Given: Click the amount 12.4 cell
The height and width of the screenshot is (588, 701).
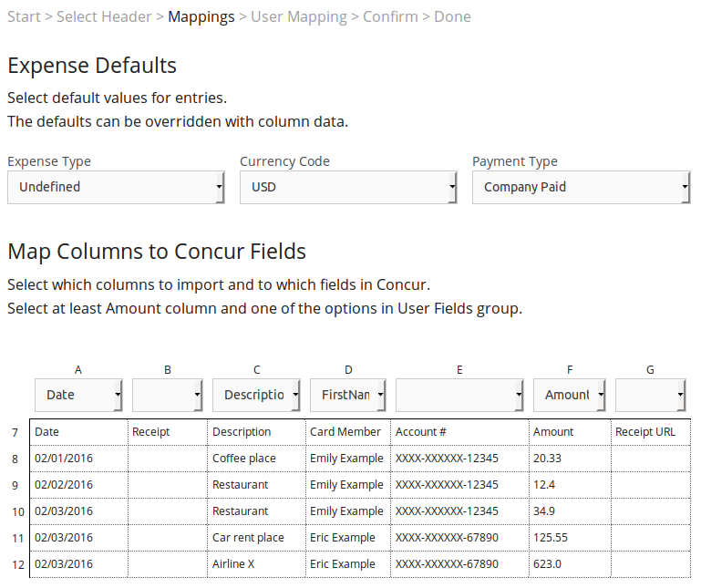Looking at the screenshot, I should [570, 485].
